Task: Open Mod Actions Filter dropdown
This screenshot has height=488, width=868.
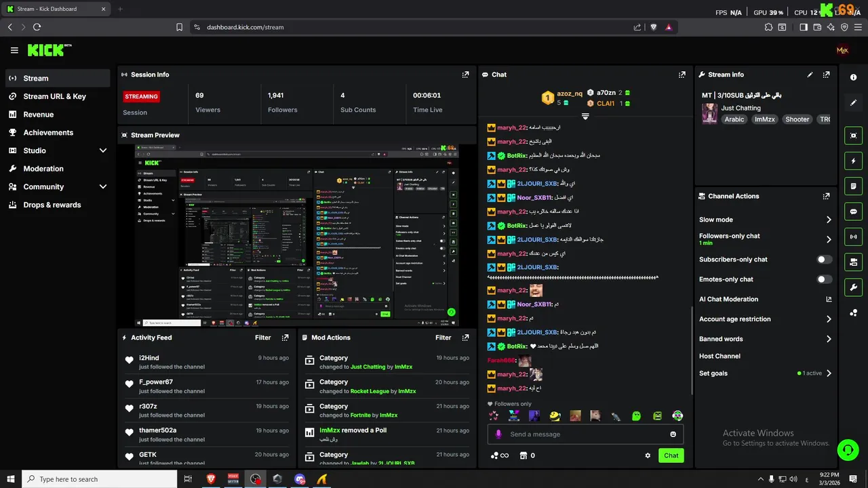Action: coord(443,338)
